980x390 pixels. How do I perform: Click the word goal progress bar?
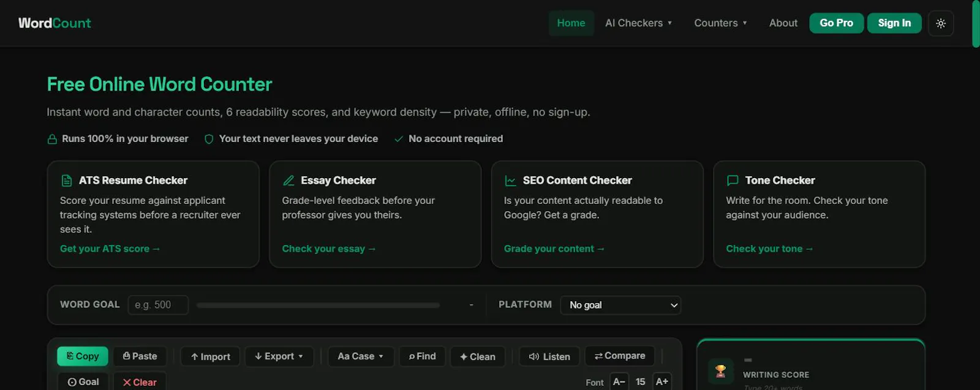318,305
